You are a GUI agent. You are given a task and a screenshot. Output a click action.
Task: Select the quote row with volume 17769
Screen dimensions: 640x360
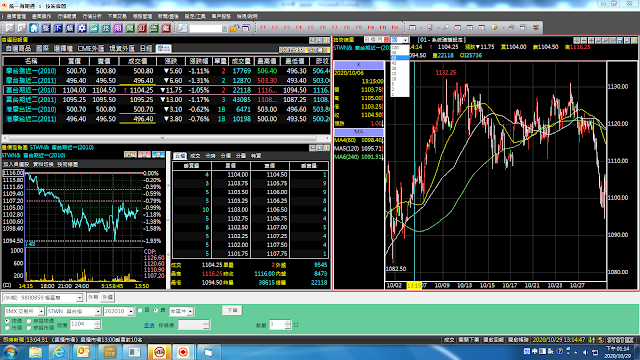click(x=167, y=71)
